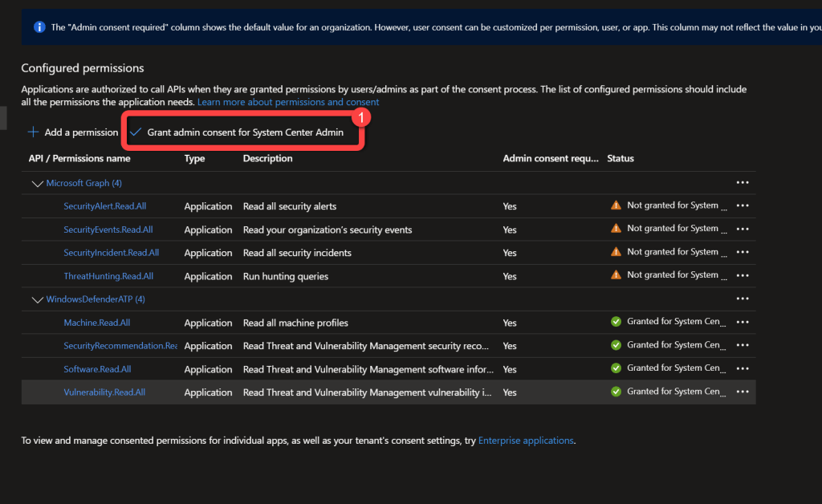Open the SecurityAlert.Read.All permission
The image size is (822, 504).
(x=104, y=206)
